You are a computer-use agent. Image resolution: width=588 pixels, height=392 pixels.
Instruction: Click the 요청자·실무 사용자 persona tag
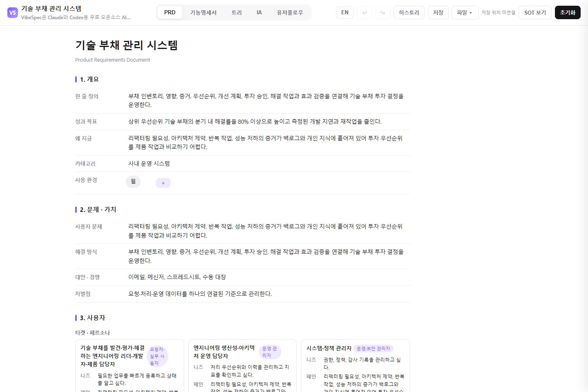[x=157, y=356]
